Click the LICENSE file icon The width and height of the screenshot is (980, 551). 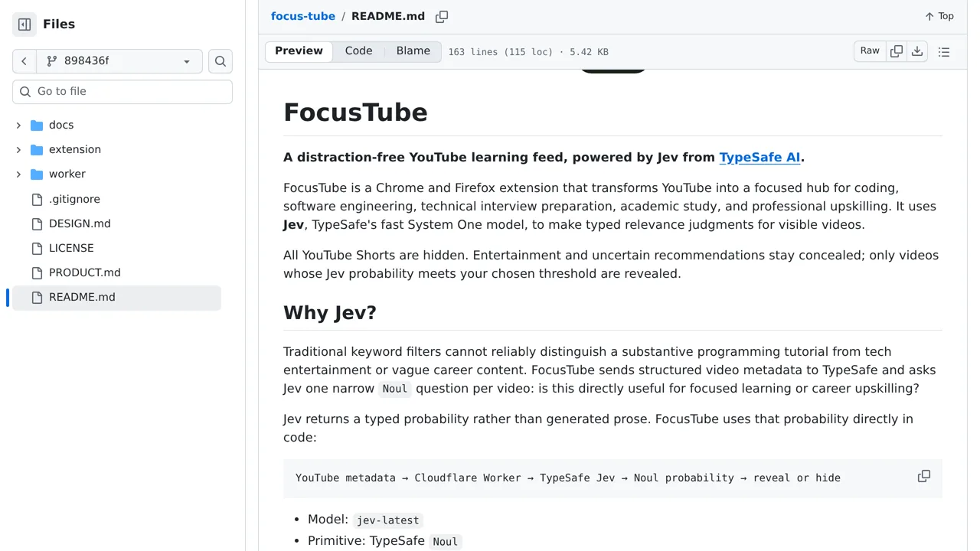click(37, 248)
